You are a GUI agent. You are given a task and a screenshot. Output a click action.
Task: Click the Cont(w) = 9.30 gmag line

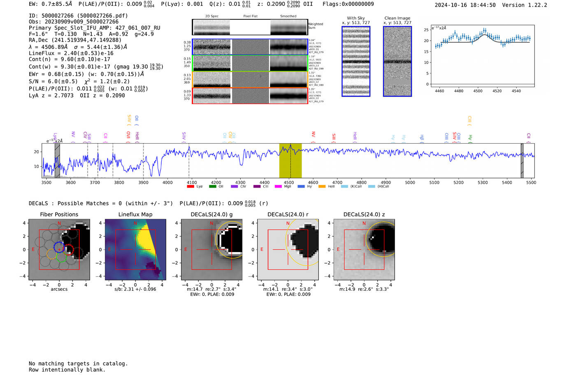(96, 66)
